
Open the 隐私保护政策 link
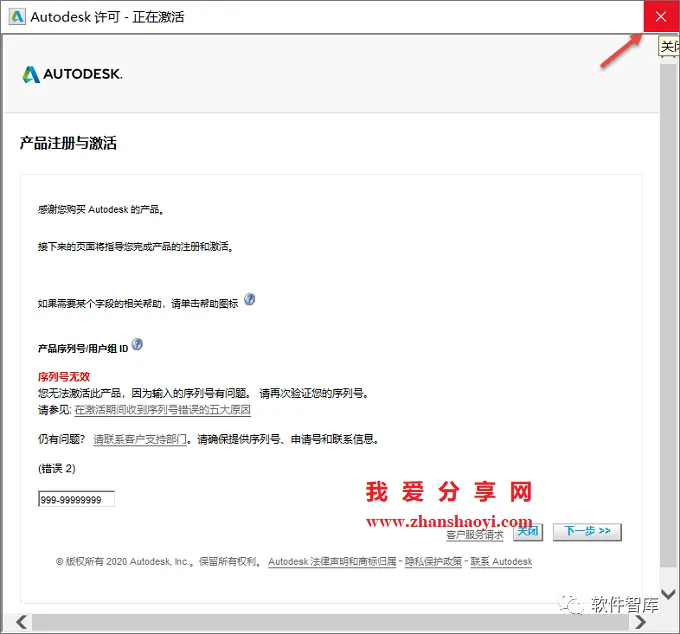[433, 562]
